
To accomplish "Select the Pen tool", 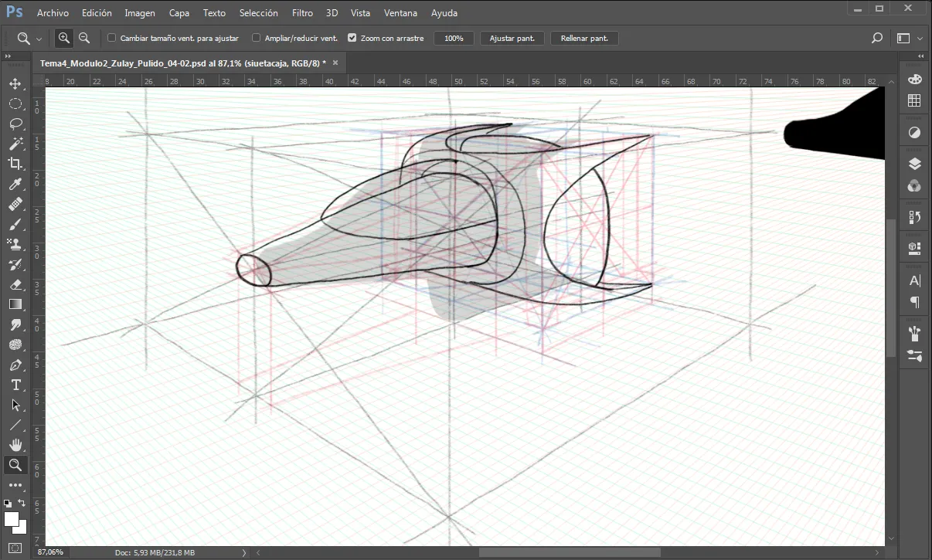I will point(15,365).
